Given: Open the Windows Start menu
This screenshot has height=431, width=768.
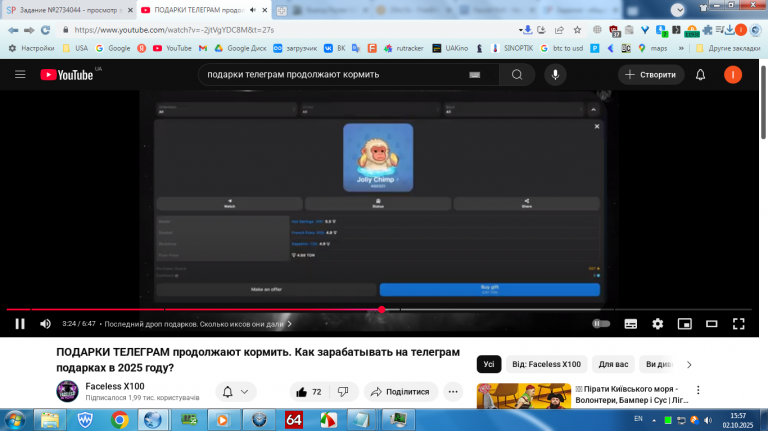Looking at the screenshot, I should point(15,420).
